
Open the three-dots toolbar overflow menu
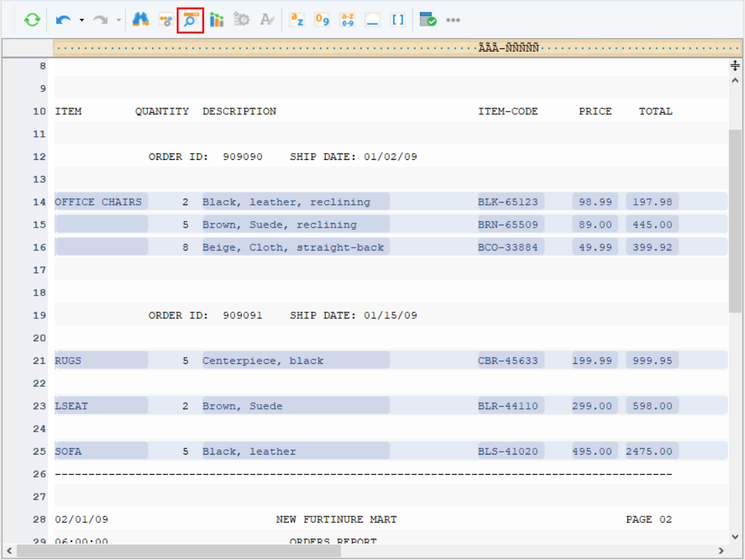coord(453,20)
